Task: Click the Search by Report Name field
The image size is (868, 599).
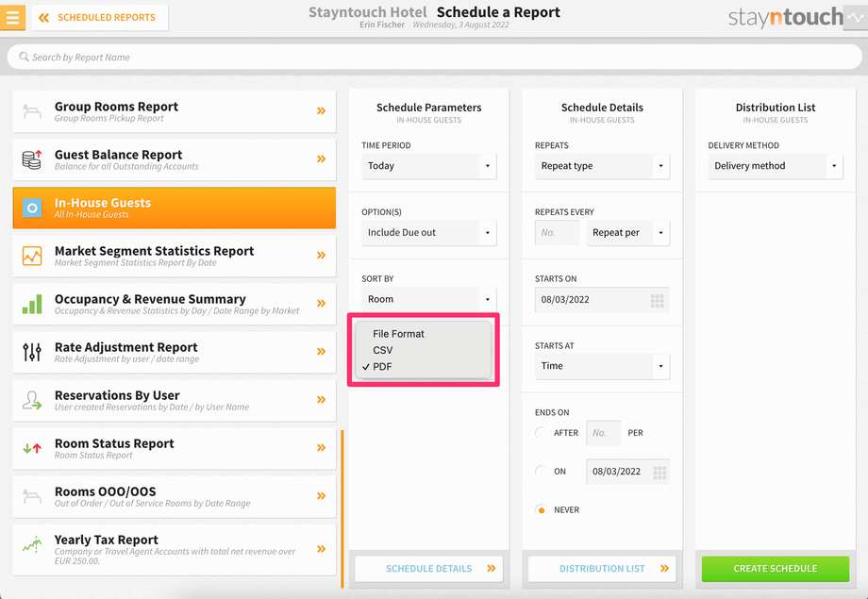Action: 434,57
